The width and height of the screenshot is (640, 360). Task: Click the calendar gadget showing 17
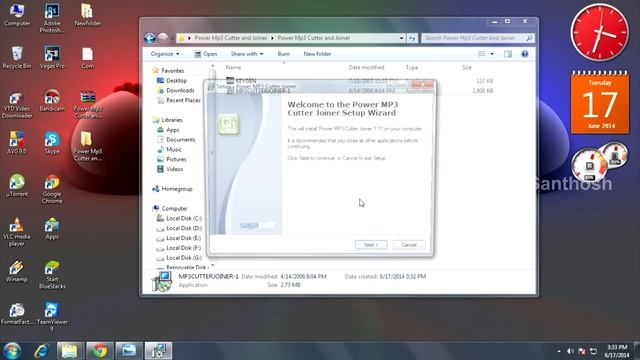point(600,102)
